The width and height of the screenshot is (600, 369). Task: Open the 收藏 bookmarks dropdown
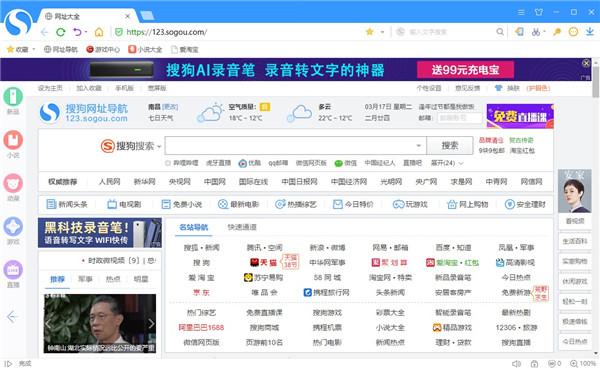point(21,49)
